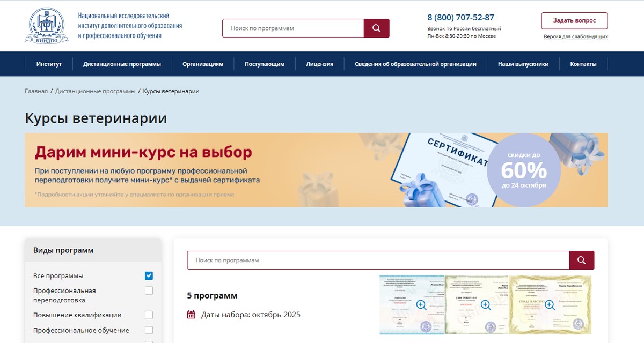Zoom the Свидетельство certificate magnifier icon

click(x=551, y=305)
